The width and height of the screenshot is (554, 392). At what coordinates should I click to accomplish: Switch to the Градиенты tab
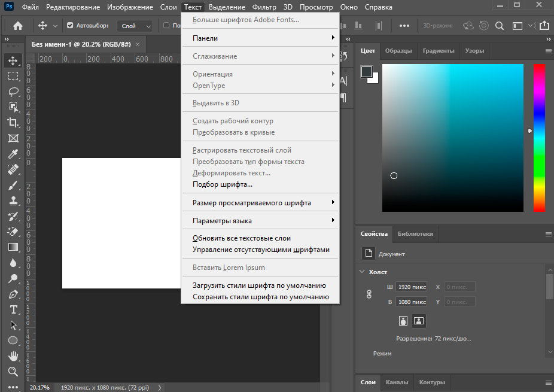pos(438,51)
